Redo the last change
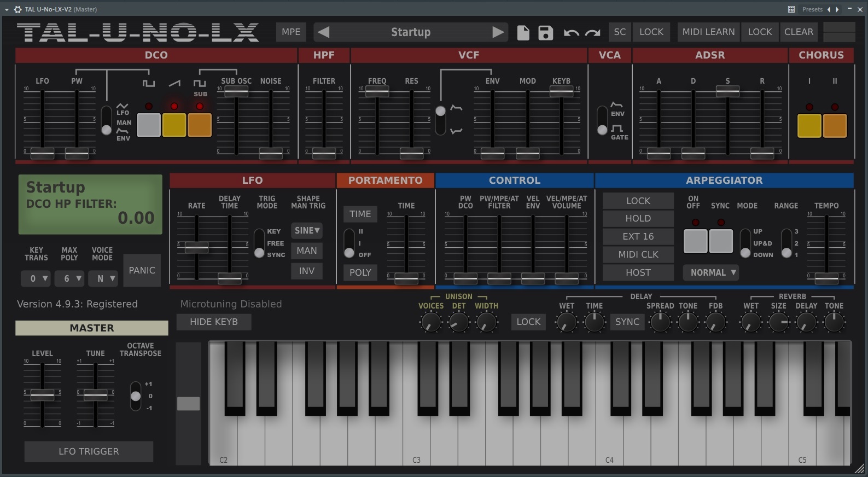This screenshot has height=477, width=868. coord(593,33)
